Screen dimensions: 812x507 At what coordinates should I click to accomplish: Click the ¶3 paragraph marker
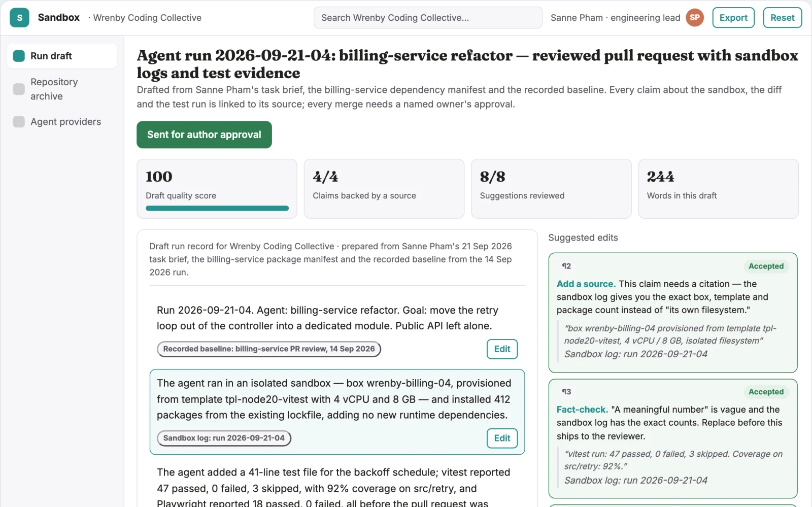[x=566, y=392]
